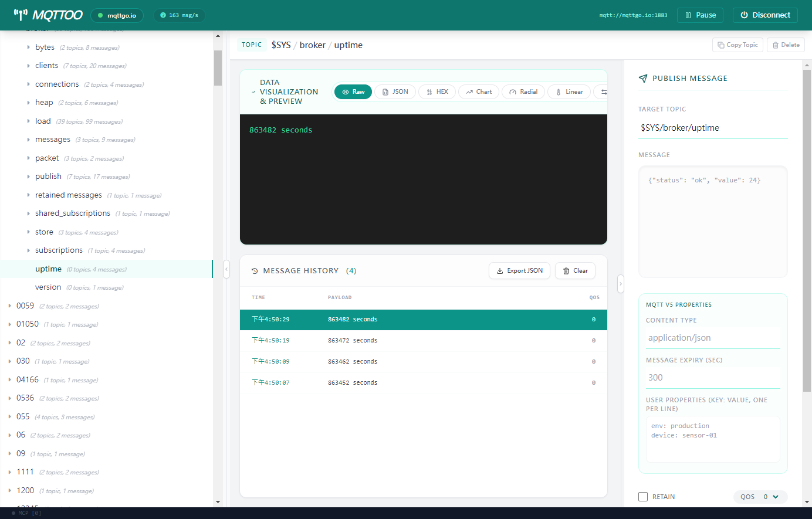Screen dimensions: 812x519
Task: Select the 1111 topic in tree
Action: (106, 472)
